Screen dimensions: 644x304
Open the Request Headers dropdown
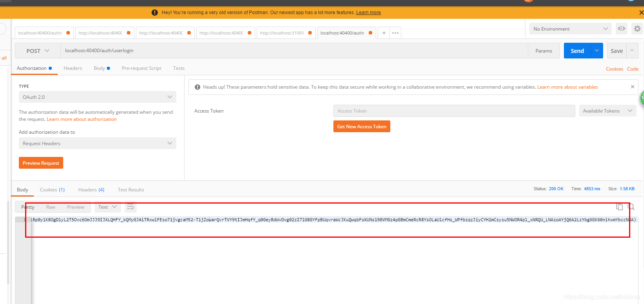click(x=97, y=143)
